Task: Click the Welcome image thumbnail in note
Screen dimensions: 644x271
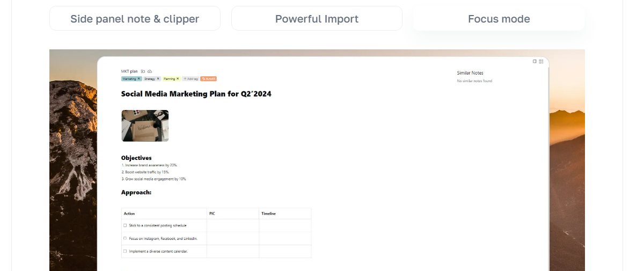Action: point(145,126)
